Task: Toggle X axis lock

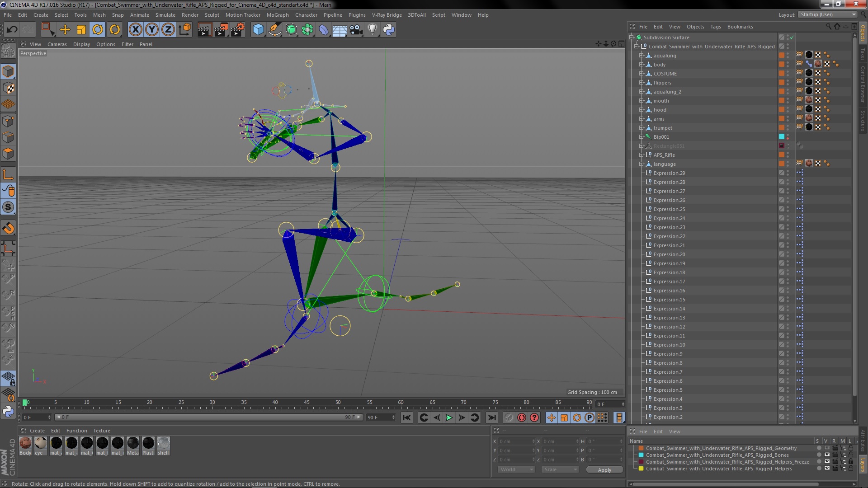Action: pos(135,30)
